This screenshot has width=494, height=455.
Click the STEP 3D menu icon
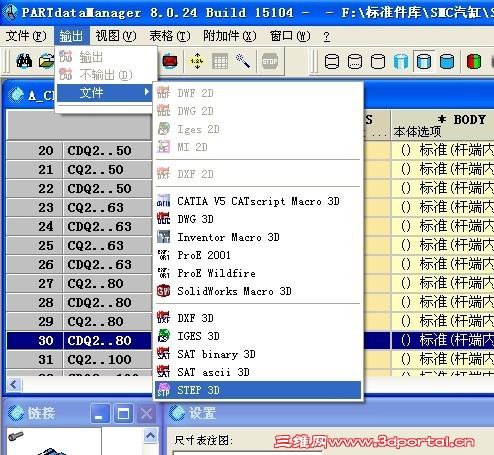pos(163,390)
